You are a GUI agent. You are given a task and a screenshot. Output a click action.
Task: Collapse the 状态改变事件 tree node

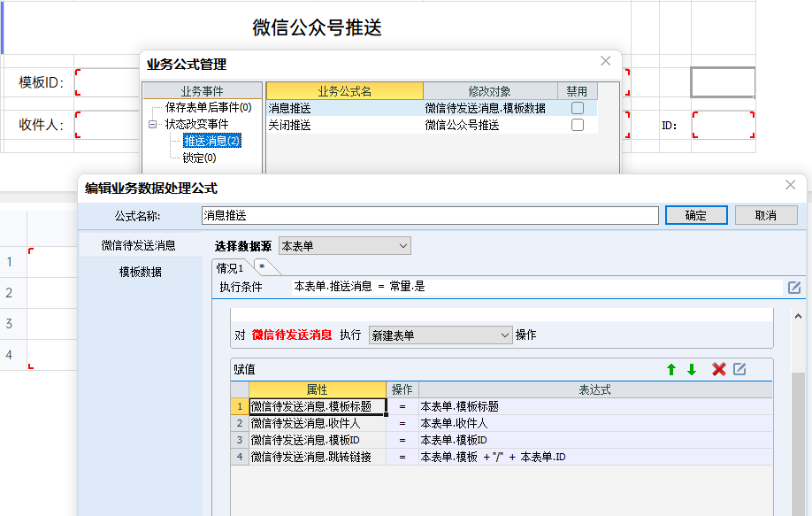tap(152, 124)
